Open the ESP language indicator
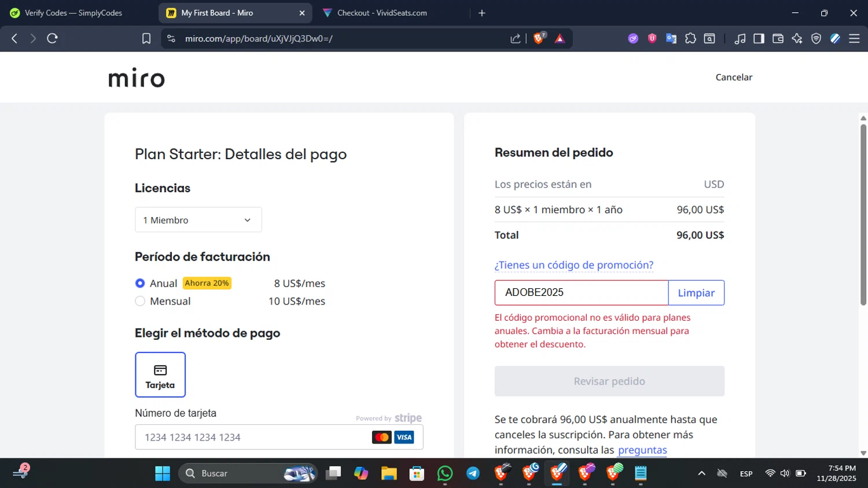The image size is (868, 488). 746,474
